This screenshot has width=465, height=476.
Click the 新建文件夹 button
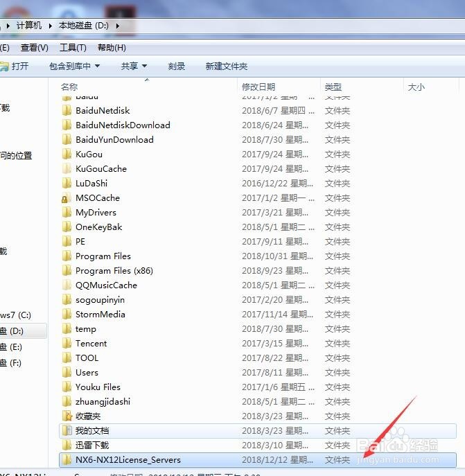tap(227, 67)
